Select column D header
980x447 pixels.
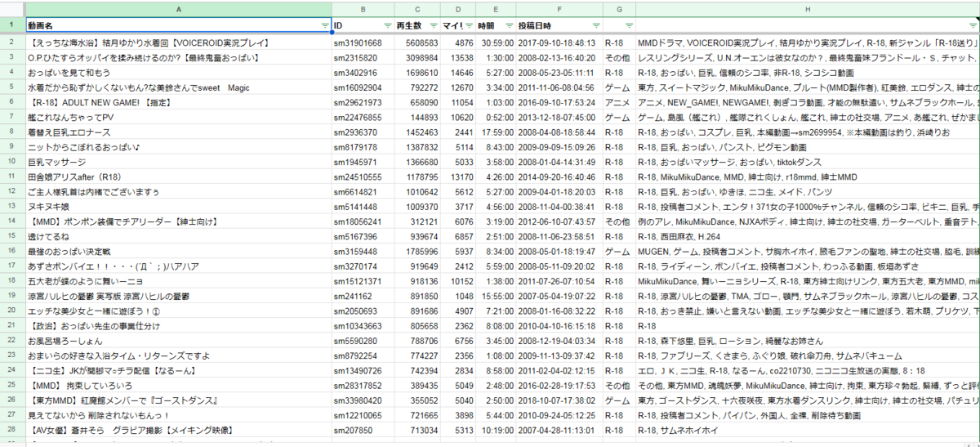(x=459, y=7)
